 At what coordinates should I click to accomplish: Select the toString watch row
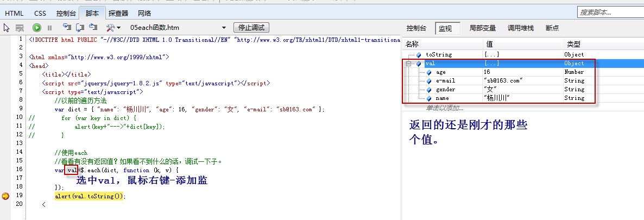[523, 54]
